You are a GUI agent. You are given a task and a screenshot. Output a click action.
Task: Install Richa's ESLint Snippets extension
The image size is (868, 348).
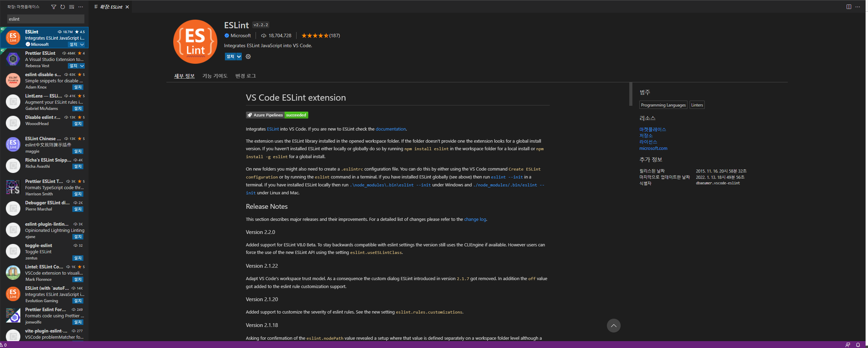[x=78, y=166]
